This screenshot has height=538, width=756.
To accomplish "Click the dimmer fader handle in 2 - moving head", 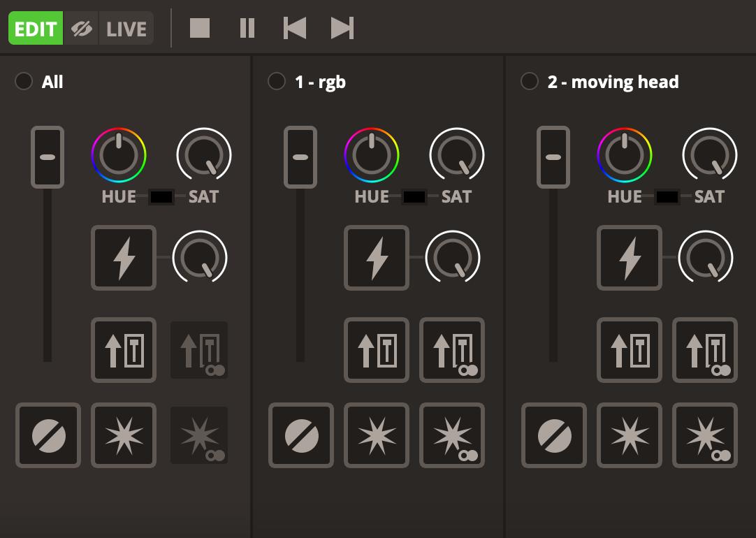I will (x=553, y=157).
